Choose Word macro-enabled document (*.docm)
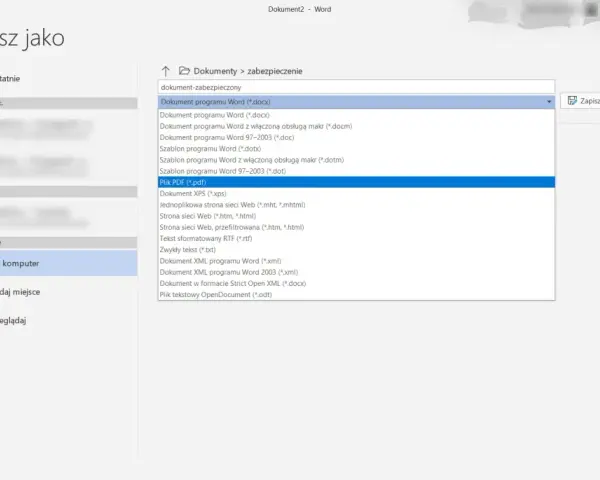This screenshot has height=480, width=600. [356, 126]
